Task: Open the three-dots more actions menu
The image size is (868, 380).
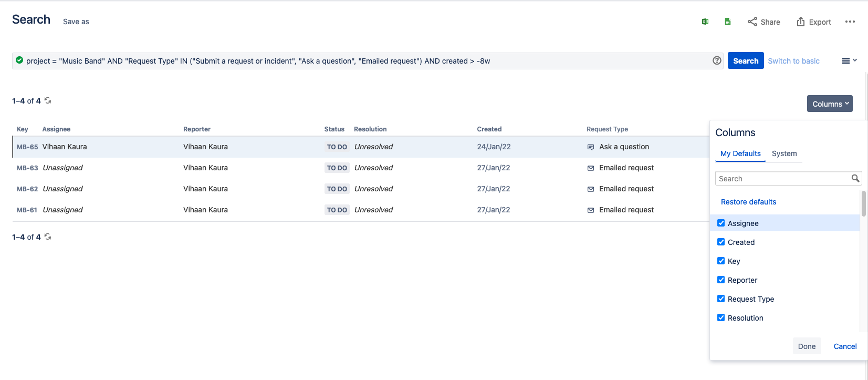Action: [x=850, y=22]
